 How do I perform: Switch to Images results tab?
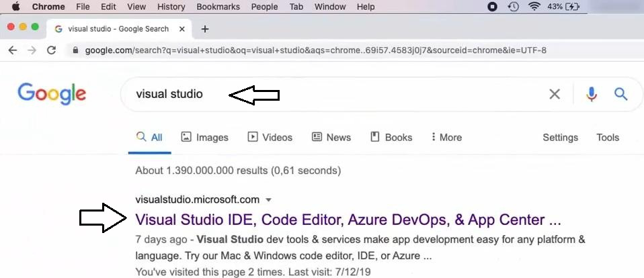(x=204, y=138)
